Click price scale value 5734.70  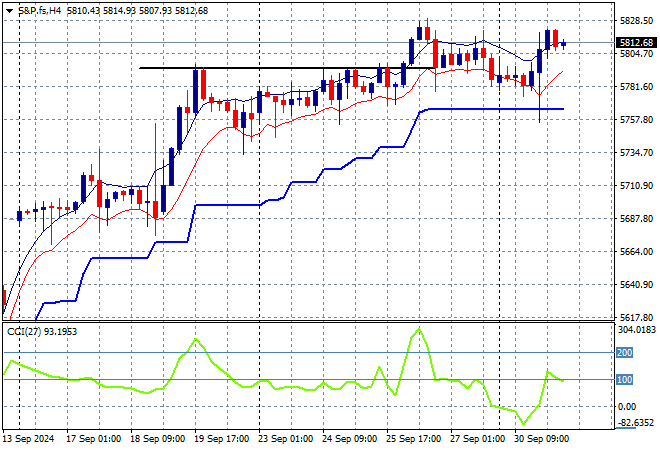click(x=636, y=152)
